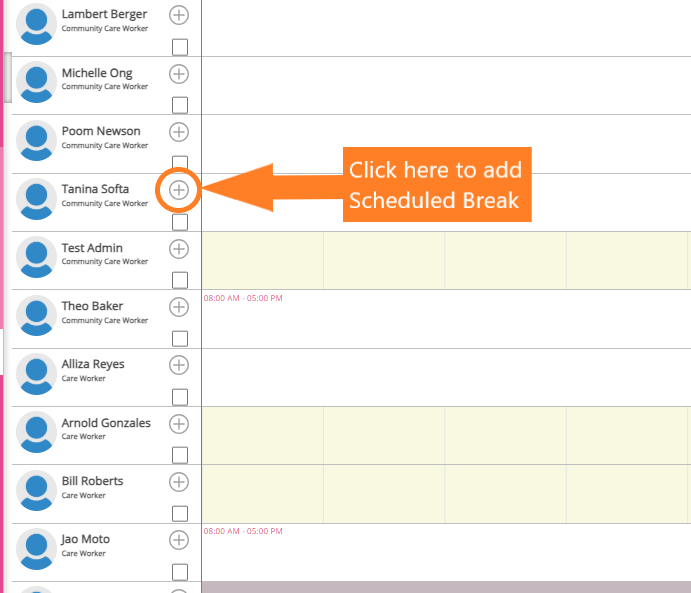This screenshot has height=593, width=691.
Task: Click Theo Baker's 08:00 AM - 05:00 PM shift
Action: pos(243,298)
